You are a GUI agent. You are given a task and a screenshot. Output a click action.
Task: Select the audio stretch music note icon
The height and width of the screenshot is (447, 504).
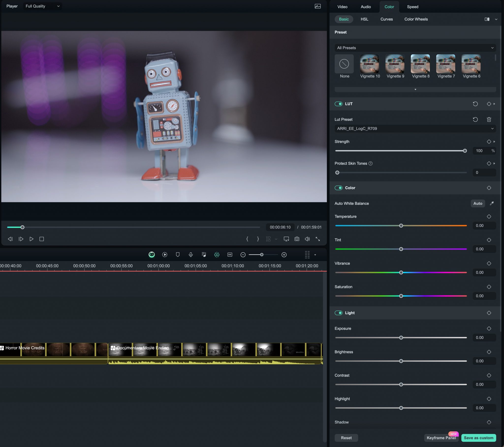pyautogui.click(x=204, y=255)
